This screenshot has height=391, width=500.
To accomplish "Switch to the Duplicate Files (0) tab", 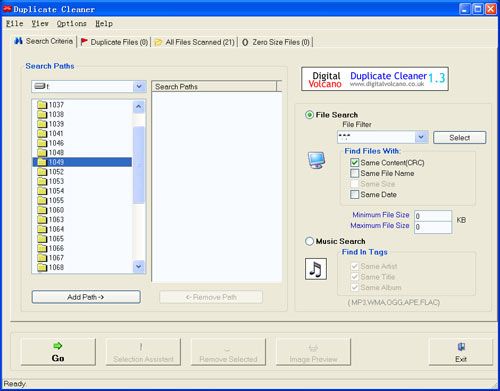I will pyautogui.click(x=114, y=42).
